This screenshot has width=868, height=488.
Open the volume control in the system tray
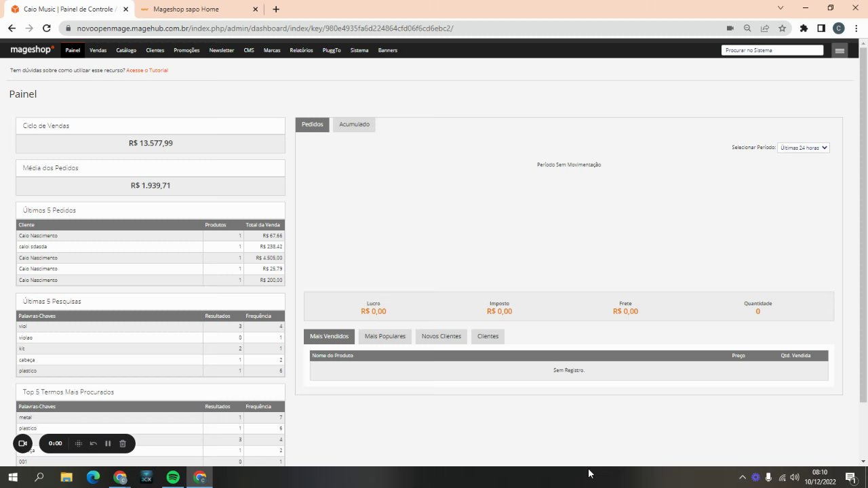pos(795,477)
